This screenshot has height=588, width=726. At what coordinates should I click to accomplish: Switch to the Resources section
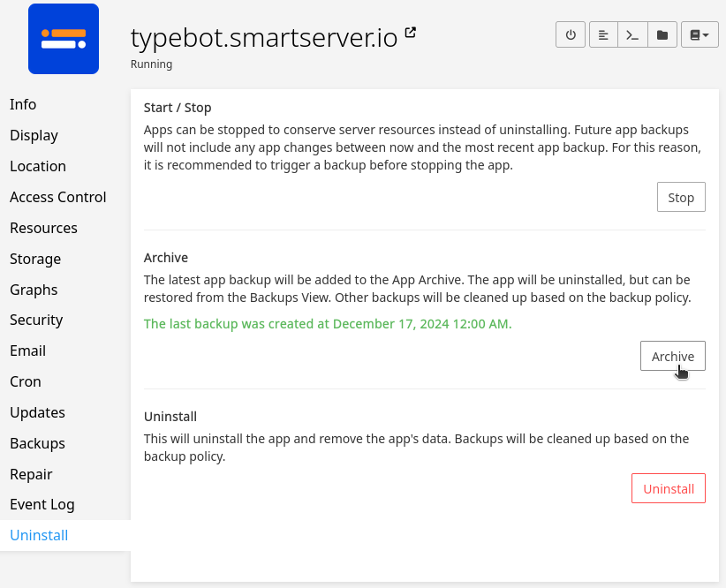click(x=43, y=228)
